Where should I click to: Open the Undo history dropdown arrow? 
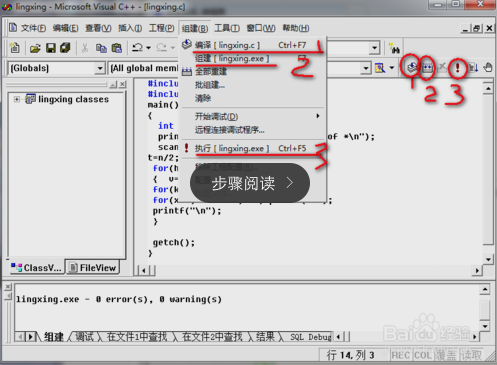point(148,48)
